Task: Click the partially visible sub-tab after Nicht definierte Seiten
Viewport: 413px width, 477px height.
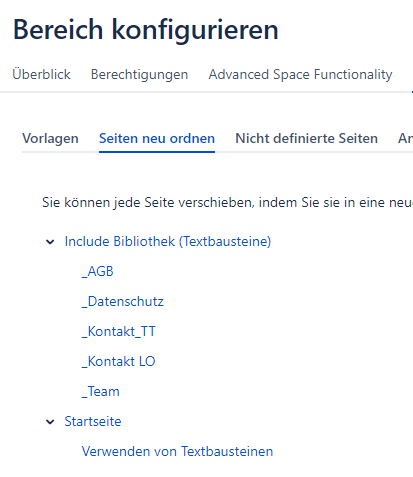Action: tap(405, 138)
